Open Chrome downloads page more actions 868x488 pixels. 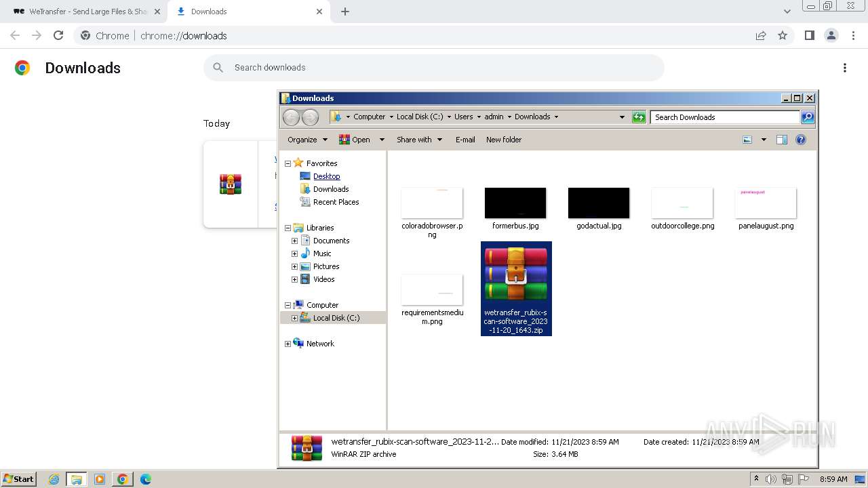[x=844, y=68]
